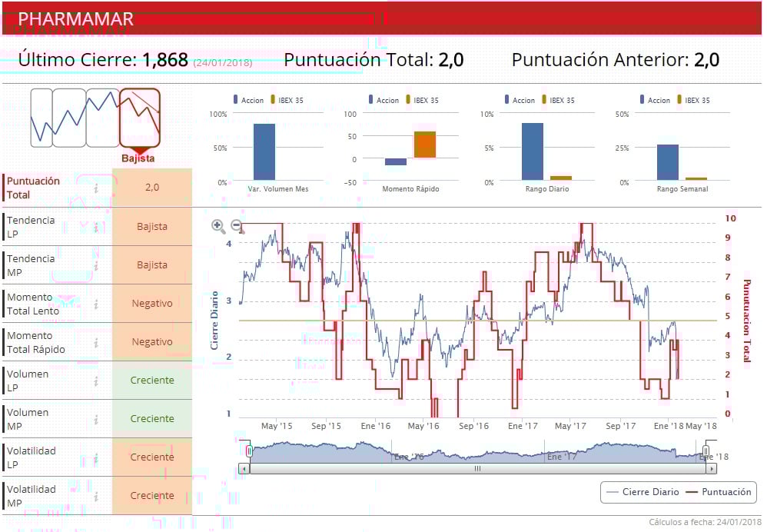Image resolution: width=767 pixels, height=532 pixels.
Task: Click the Sep '16 x-axis label
Action: click(473, 426)
